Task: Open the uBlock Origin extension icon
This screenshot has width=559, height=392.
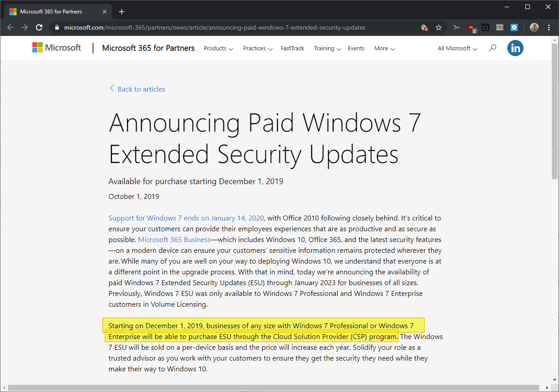Action: click(471, 27)
